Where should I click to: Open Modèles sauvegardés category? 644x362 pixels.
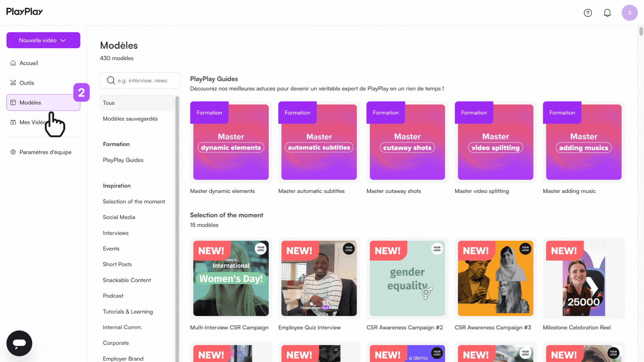coord(130,119)
